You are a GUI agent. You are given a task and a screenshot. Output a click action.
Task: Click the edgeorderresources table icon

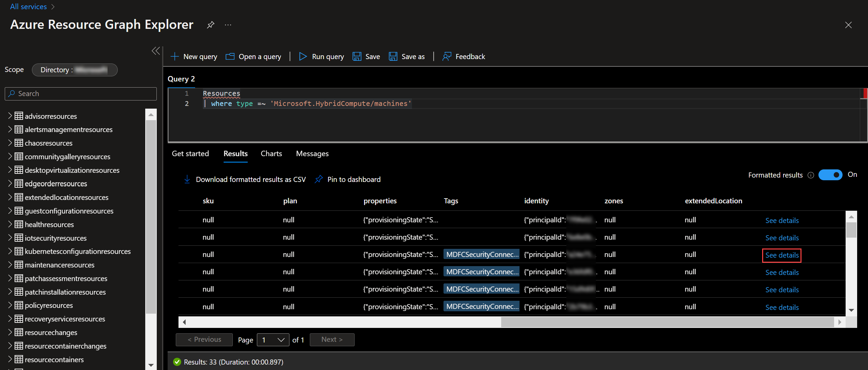[19, 184]
